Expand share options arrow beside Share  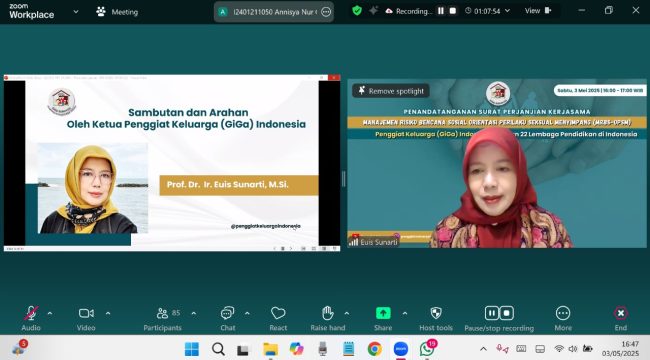(405, 314)
